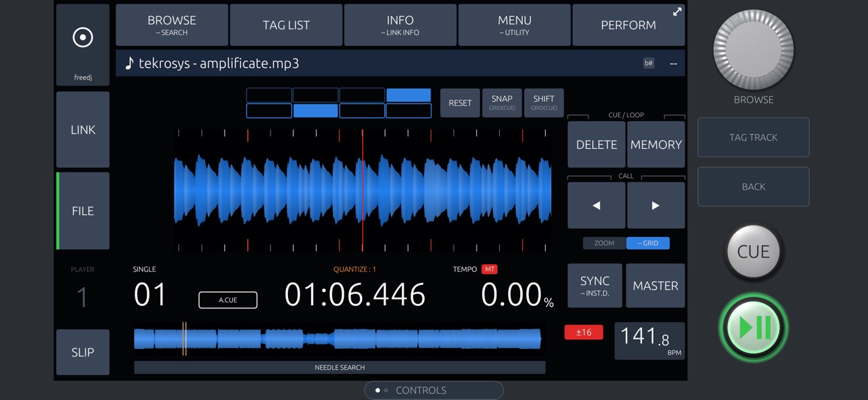
Task: Select the LINK source button
Action: (x=83, y=129)
